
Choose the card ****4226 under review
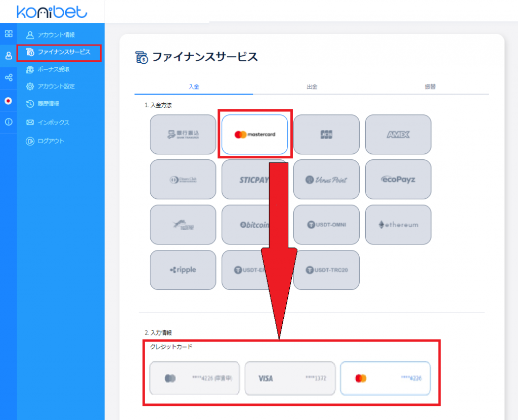pyautogui.click(x=195, y=378)
